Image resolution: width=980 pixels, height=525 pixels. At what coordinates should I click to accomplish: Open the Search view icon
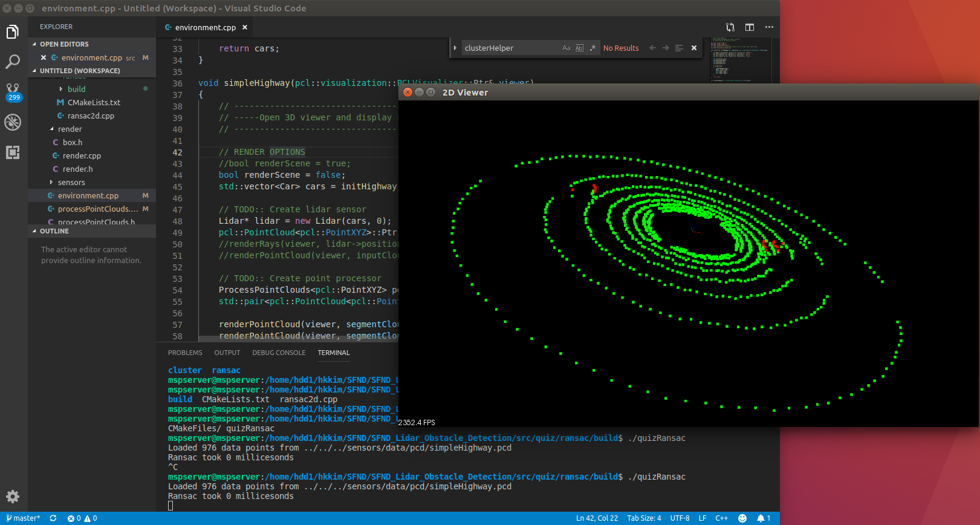pyautogui.click(x=13, y=62)
